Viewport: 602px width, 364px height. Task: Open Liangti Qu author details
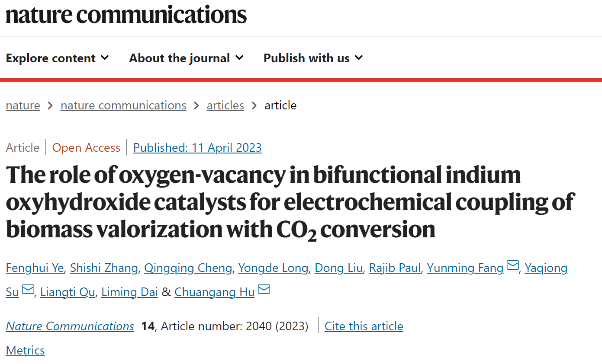(68, 292)
